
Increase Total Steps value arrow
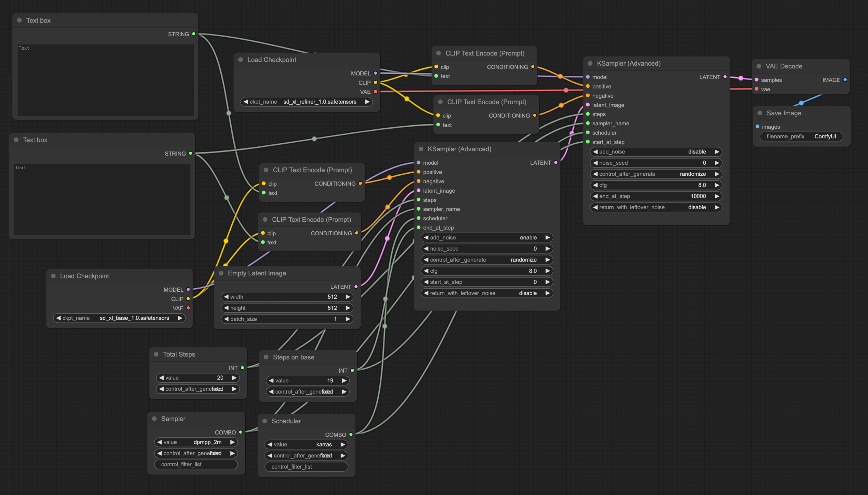234,378
